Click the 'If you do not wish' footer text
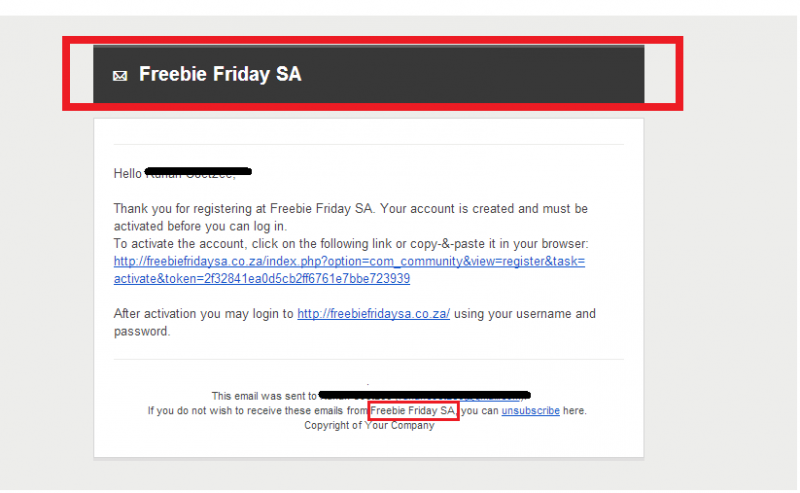 (258, 410)
